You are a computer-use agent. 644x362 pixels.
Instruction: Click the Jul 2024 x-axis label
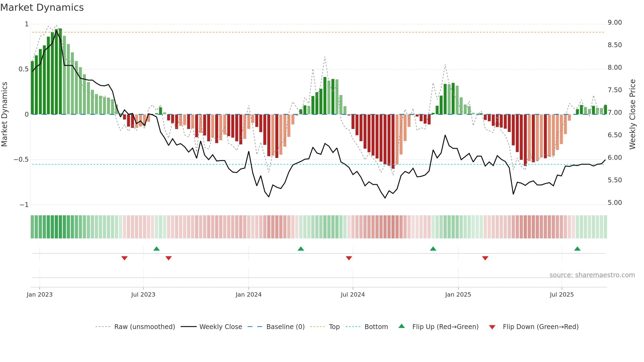coord(353,294)
